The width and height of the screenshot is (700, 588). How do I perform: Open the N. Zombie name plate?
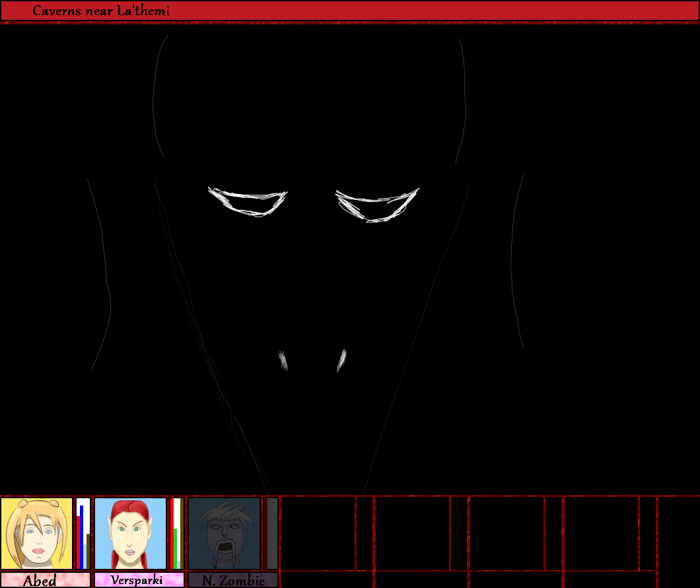[232, 580]
